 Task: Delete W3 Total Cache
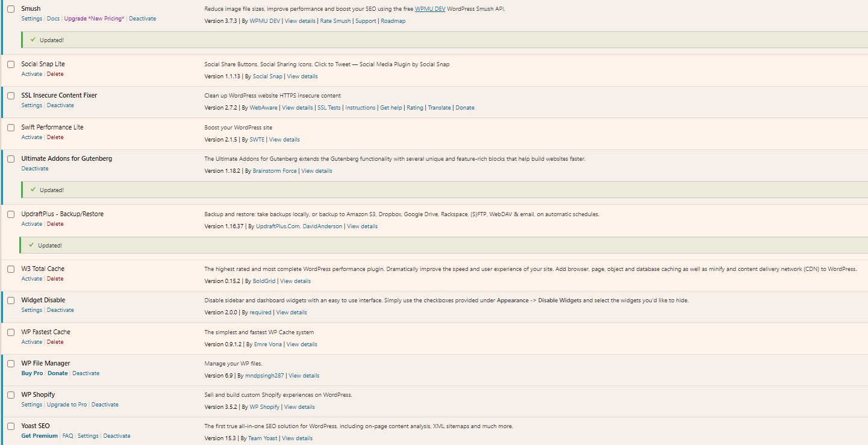[x=55, y=279]
